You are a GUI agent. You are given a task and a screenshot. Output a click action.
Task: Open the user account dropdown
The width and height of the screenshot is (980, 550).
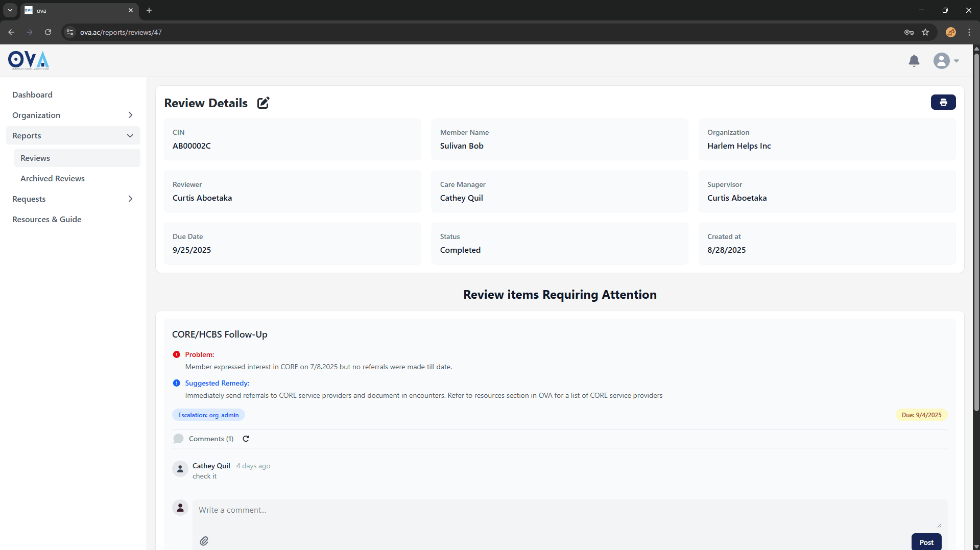pos(946,61)
